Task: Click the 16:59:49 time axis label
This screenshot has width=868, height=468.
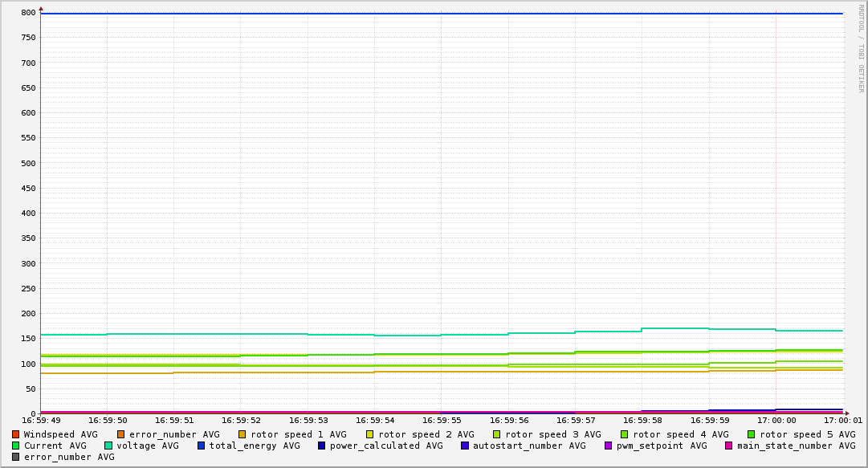Action: coord(41,420)
